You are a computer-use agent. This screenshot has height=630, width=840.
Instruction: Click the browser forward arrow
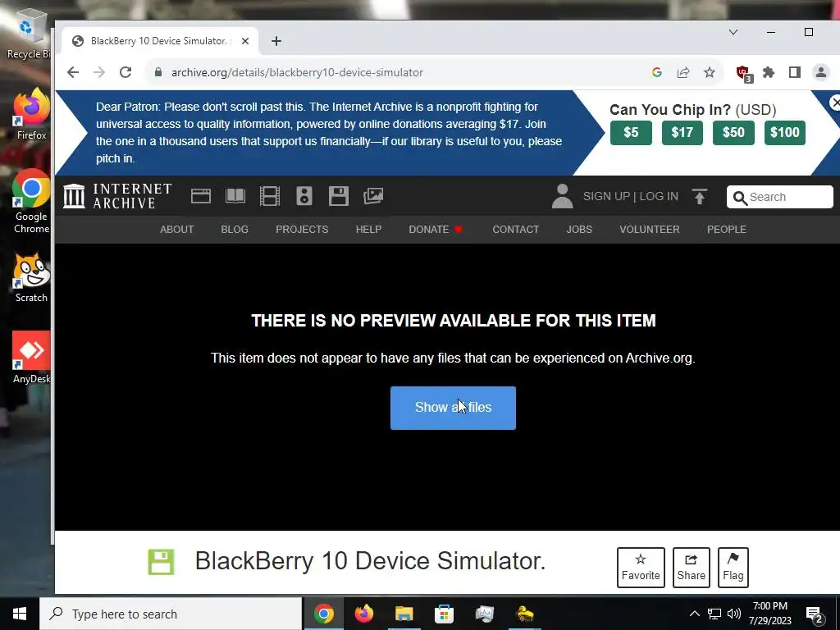click(x=99, y=72)
